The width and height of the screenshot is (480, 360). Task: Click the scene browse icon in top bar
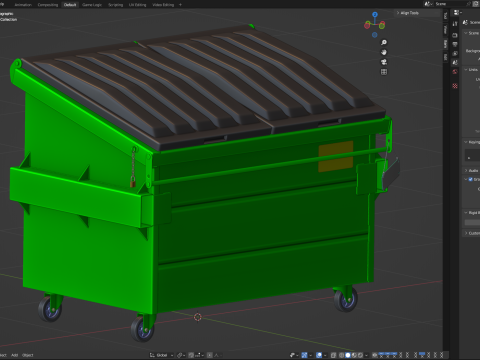[428, 4]
